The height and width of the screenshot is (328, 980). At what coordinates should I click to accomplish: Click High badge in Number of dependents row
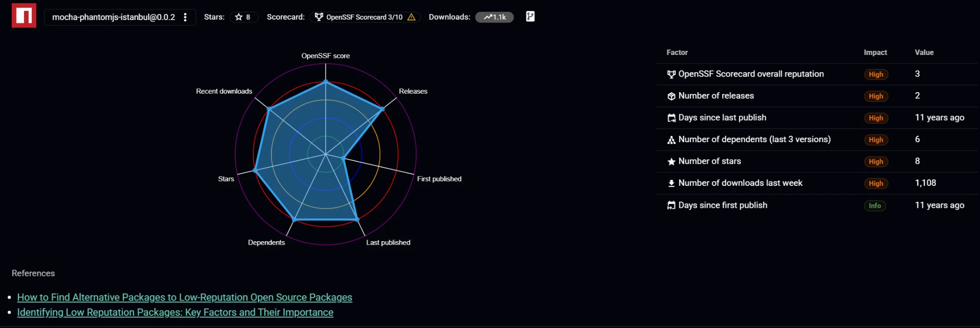point(876,140)
